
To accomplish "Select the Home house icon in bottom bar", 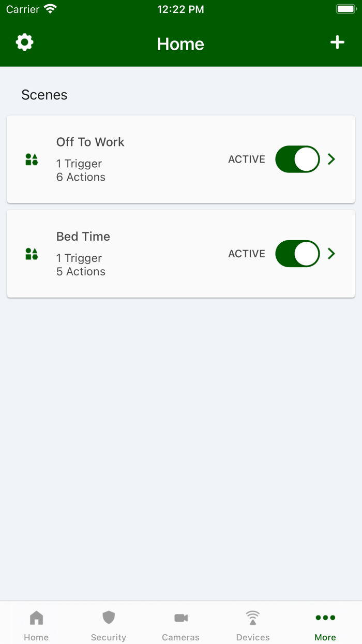I will 36,617.
